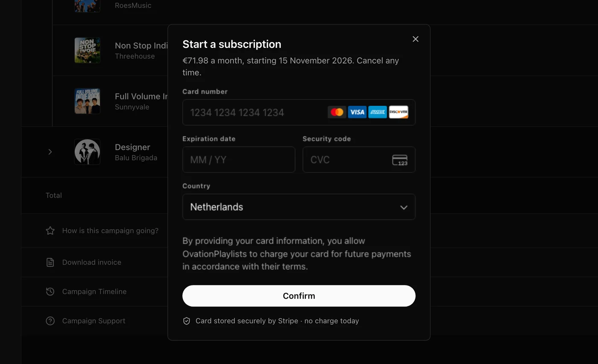Click the Visa logo icon
Screen dimensions: 598x364
357,112
